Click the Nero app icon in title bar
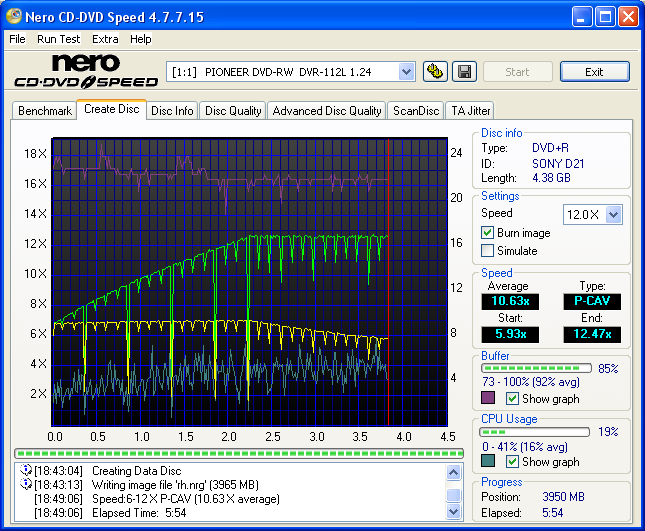The width and height of the screenshot is (645, 531). (14, 17)
